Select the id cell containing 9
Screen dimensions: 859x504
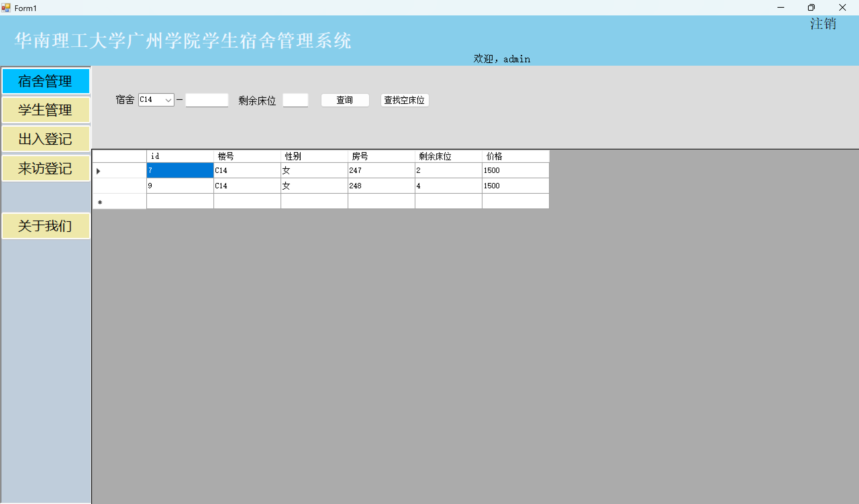(180, 186)
